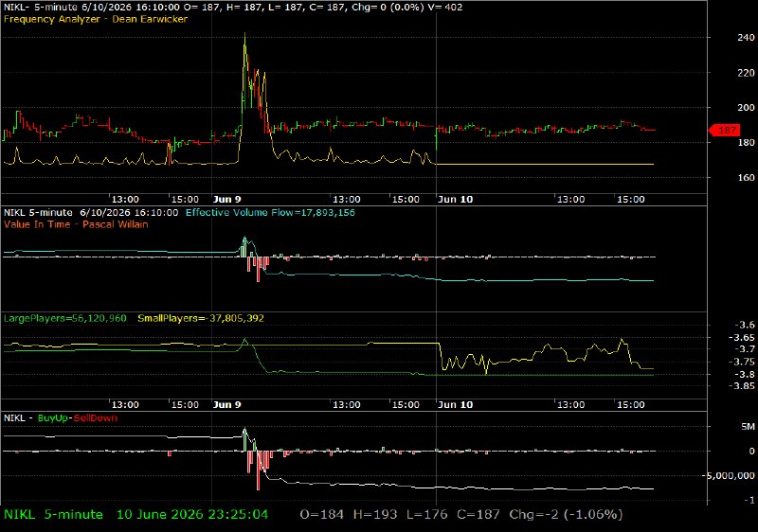Click the -3.8 axis label
Viewport: 758px width, 532px height.
coord(745,374)
